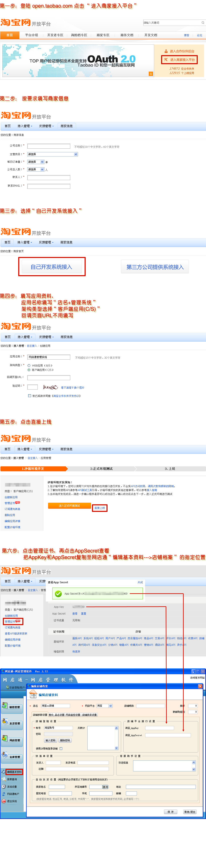Switch to the 开发者专区 navigation tab
Image resolution: width=206 pixels, height=868 pixels.
(55, 35)
